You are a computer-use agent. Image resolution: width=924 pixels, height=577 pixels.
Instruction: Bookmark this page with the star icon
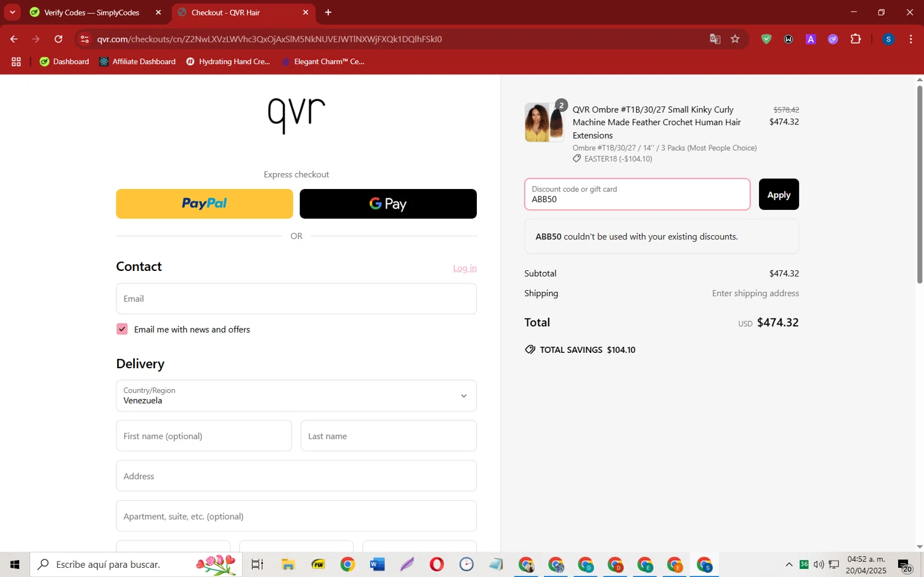(x=735, y=39)
